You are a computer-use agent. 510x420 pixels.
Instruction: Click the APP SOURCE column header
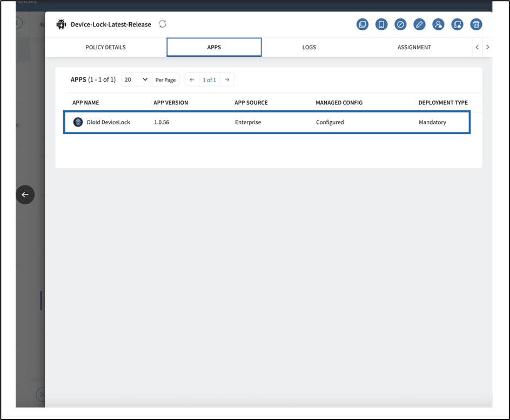pyautogui.click(x=251, y=103)
